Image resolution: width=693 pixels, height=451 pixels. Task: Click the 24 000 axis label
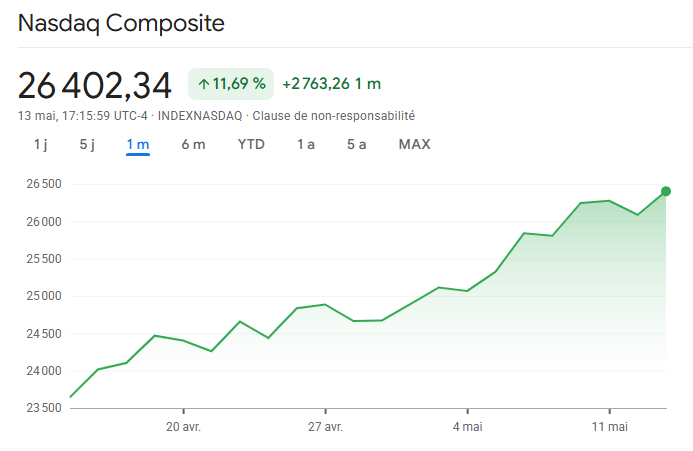tap(44, 371)
